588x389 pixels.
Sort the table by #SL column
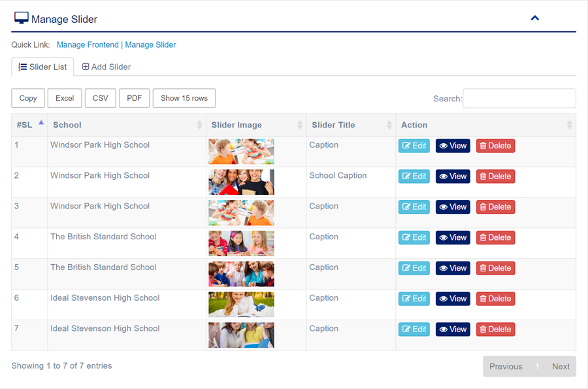pos(41,124)
